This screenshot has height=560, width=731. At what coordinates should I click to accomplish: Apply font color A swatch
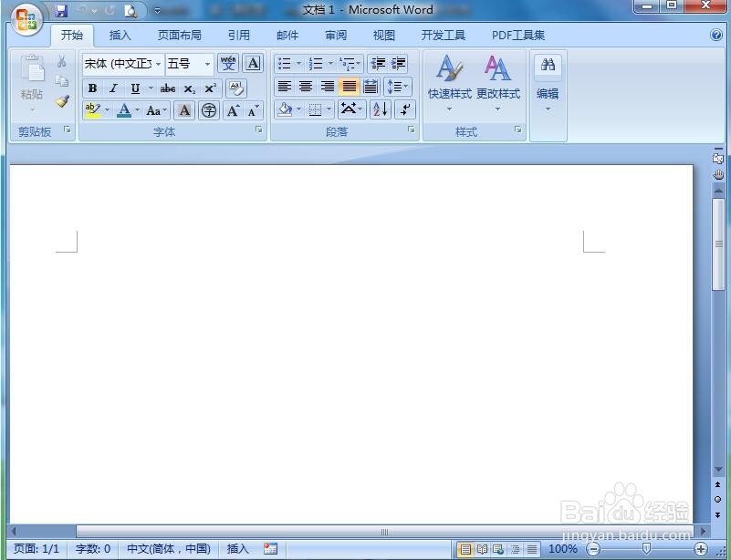coord(124,110)
